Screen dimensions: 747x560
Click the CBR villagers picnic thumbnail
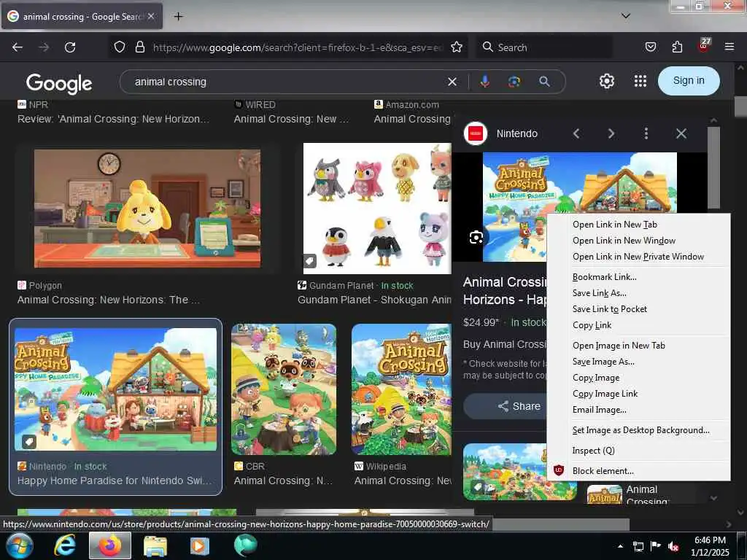pos(284,389)
